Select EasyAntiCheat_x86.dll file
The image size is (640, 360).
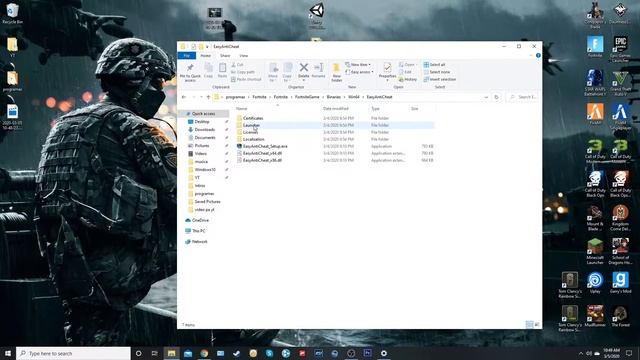tap(262, 160)
